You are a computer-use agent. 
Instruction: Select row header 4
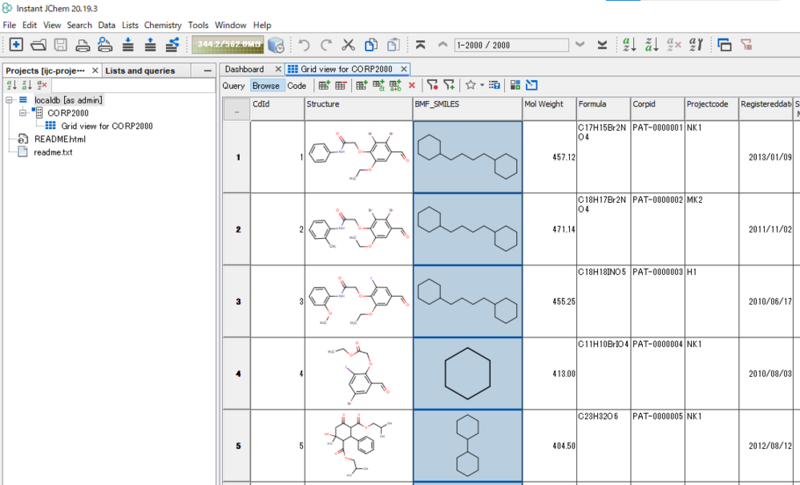[x=237, y=373]
